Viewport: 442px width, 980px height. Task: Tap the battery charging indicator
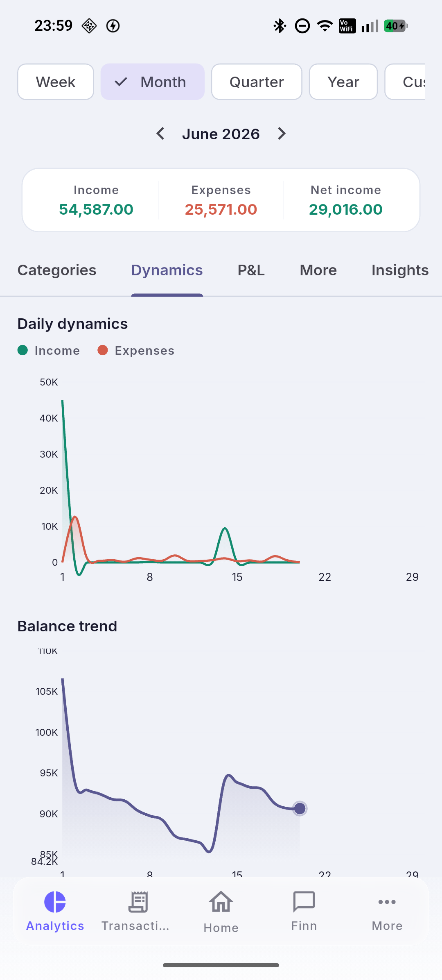tap(395, 26)
